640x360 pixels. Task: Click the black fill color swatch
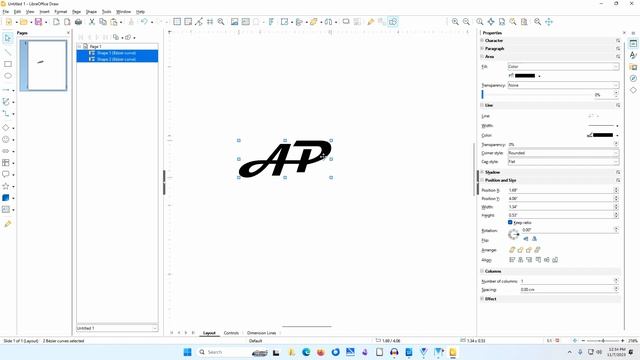coord(525,76)
